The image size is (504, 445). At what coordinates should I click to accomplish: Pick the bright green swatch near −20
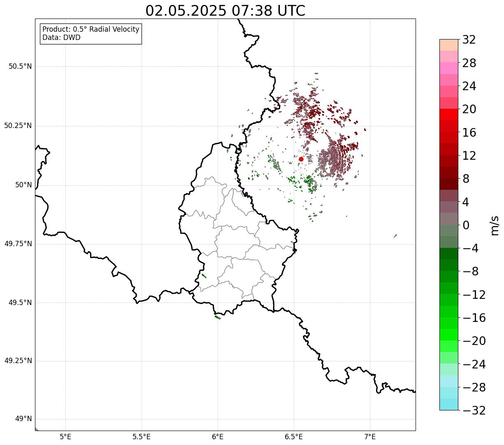[x=449, y=335]
